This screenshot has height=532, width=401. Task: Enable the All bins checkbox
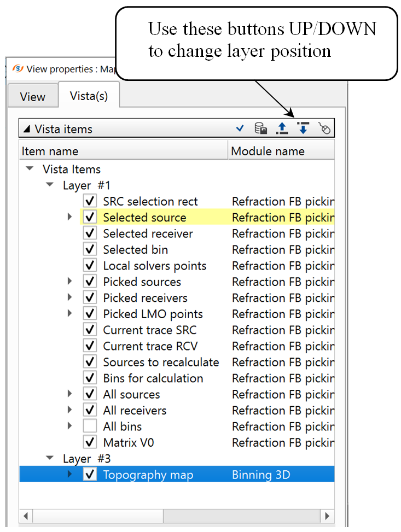point(91,426)
